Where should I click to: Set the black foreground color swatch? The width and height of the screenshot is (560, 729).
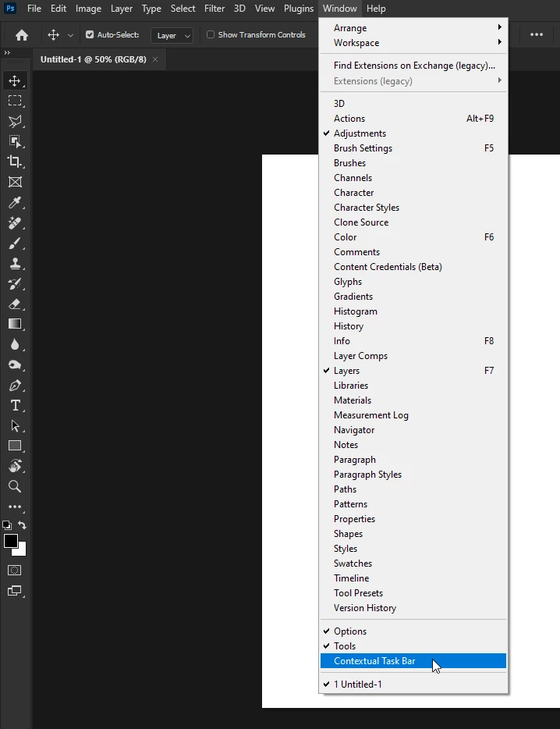click(x=10, y=540)
